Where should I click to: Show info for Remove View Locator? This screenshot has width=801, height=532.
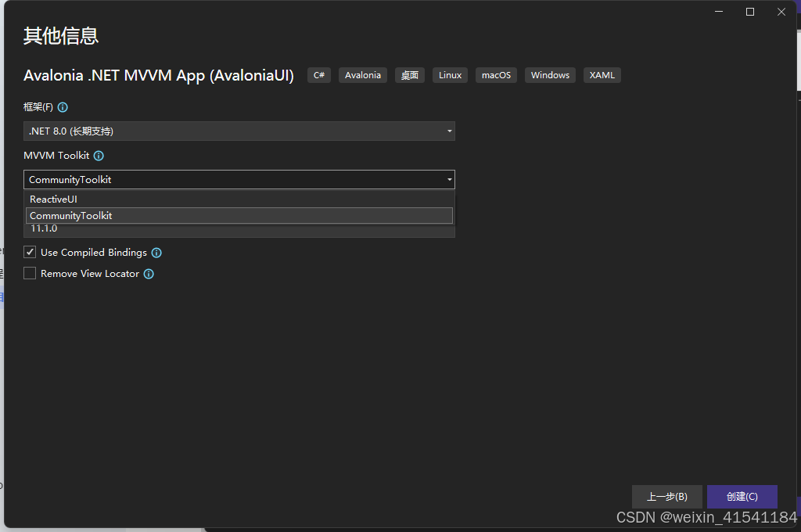point(149,274)
